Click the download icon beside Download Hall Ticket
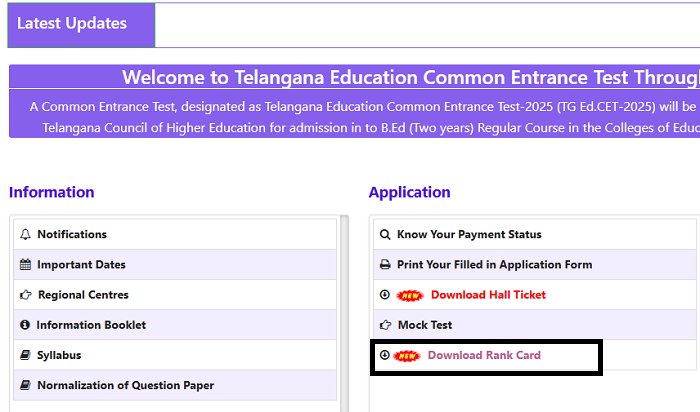The height and width of the screenshot is (412, 700). point(385,295)
